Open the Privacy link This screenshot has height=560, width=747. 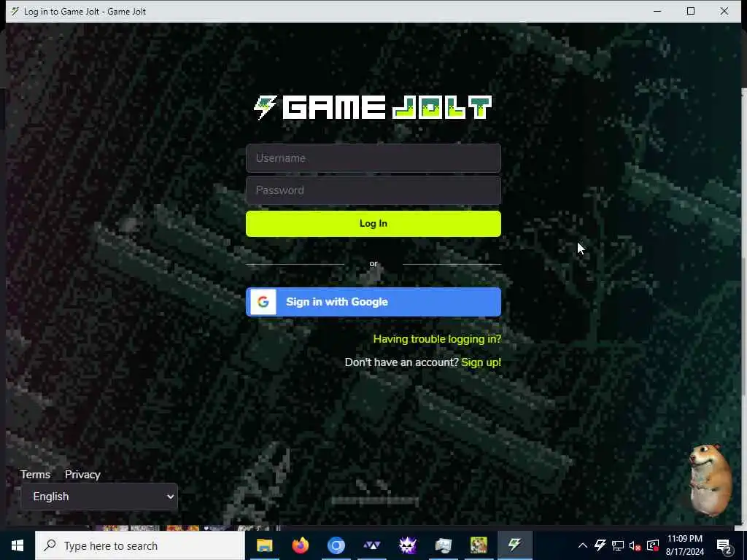(82, 475)
